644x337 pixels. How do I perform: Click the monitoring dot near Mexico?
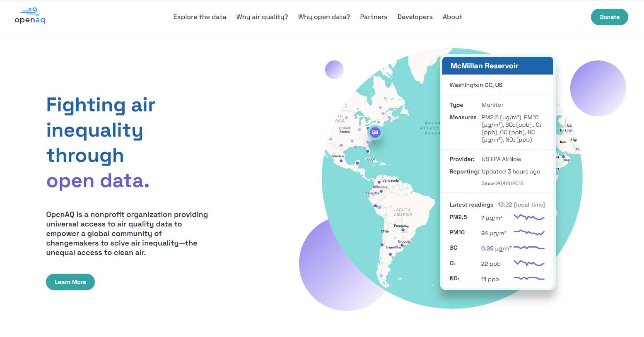(341, 161)
